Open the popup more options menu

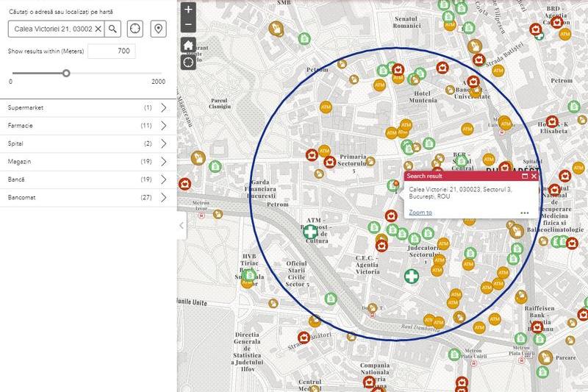pos(525,213)
